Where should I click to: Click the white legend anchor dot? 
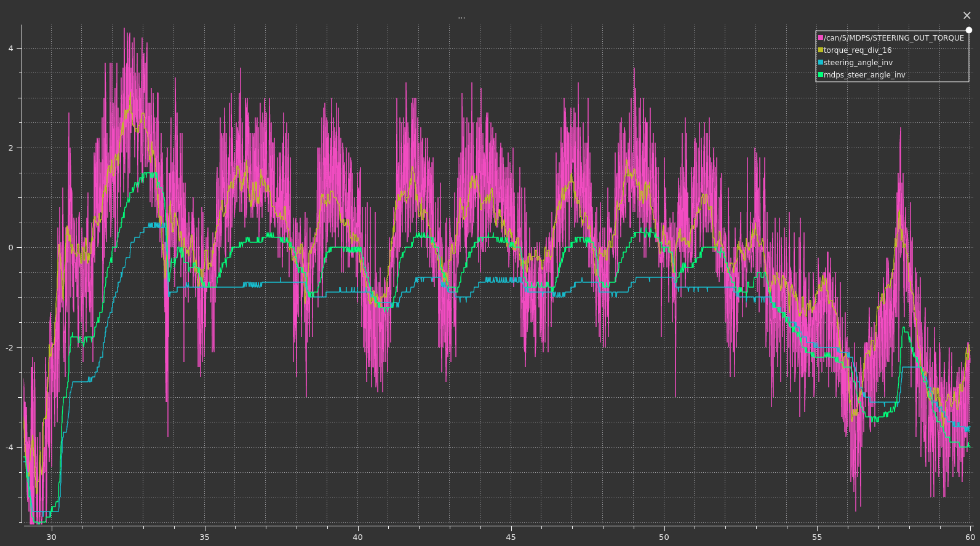coord(969,30)
